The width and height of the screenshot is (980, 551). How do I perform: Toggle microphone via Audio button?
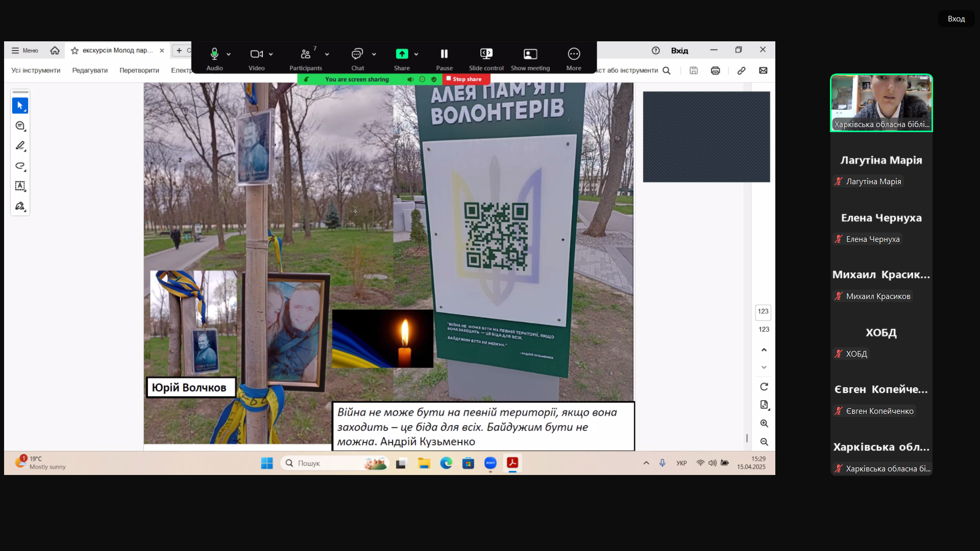[x=214, y=59]
